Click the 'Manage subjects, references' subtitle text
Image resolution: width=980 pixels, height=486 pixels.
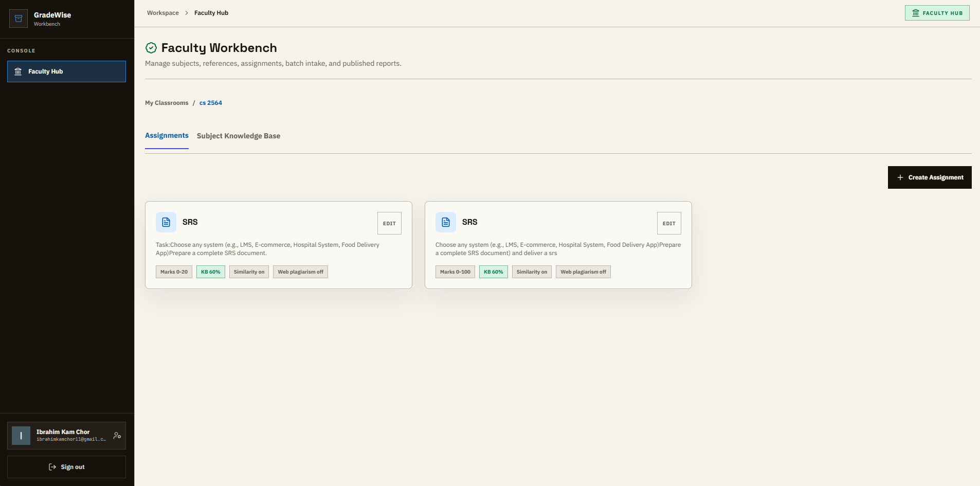(x=273, y=63)
